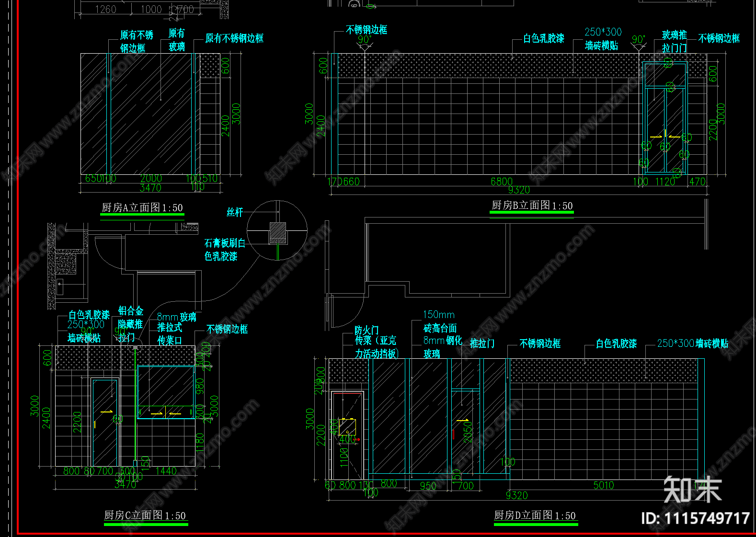Select the title 厨房D立面图1:50
The image size is (756, 537).
[535, 515]
